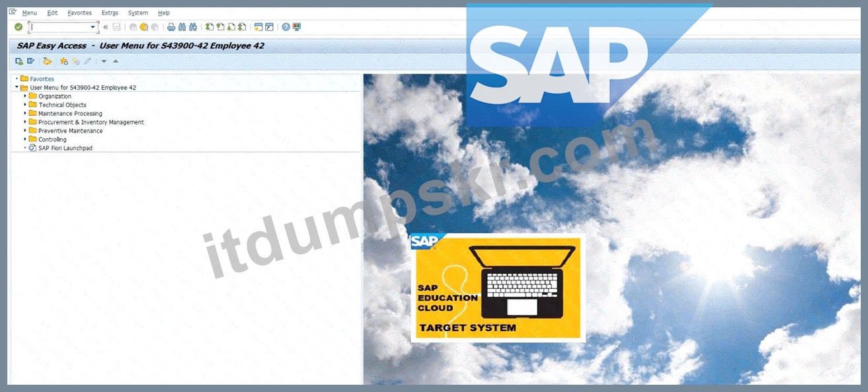Click the Add to Favorites star icon
The height and width of the screenshot is (392, 868).
(x=63, y=61)
